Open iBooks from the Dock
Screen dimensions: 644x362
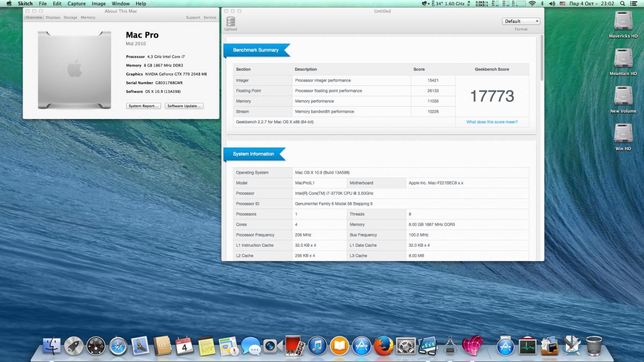click(x=340, y=346)
